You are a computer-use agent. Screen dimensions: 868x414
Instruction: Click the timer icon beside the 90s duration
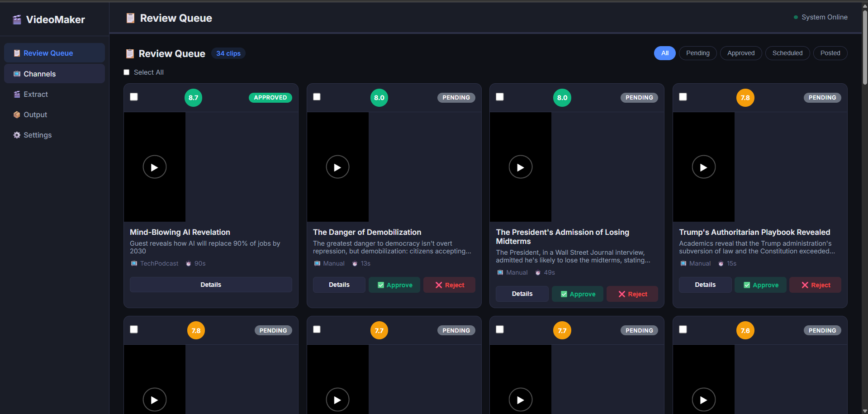(188, 263)
